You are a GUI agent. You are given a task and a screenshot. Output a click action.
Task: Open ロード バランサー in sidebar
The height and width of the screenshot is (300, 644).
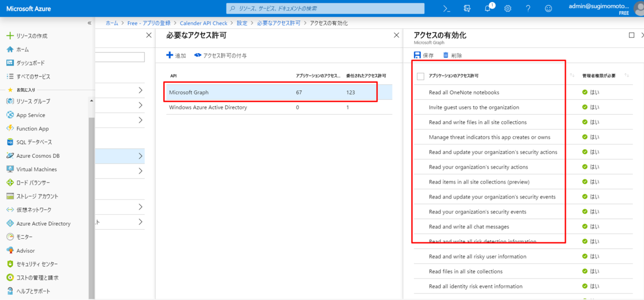coord(28,182)
